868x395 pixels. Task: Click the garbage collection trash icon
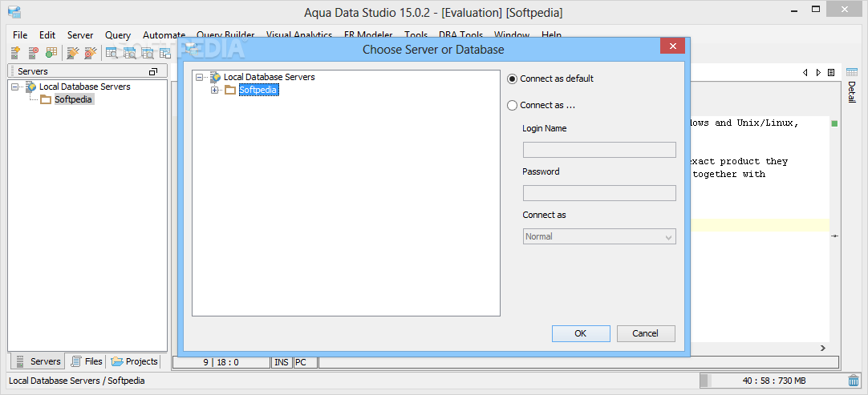pyautogui.click(x=853, y=381)
